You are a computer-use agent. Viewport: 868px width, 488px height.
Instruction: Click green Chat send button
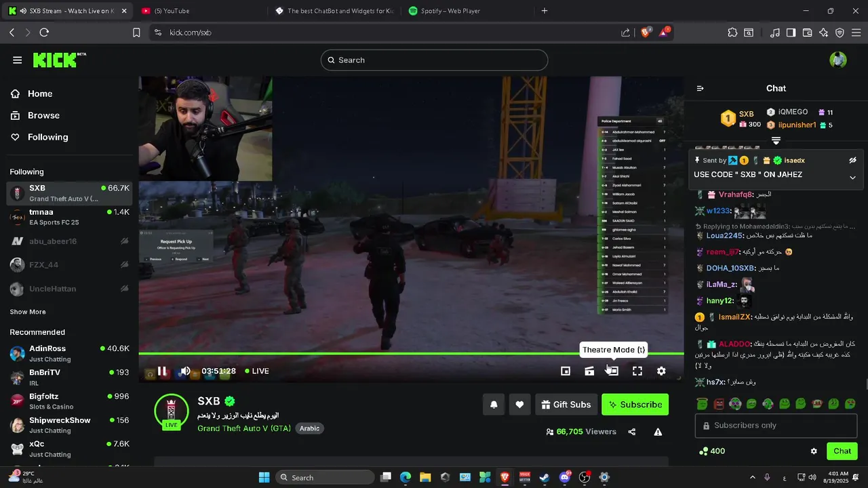pyautogui.click(x=842, y=451)
